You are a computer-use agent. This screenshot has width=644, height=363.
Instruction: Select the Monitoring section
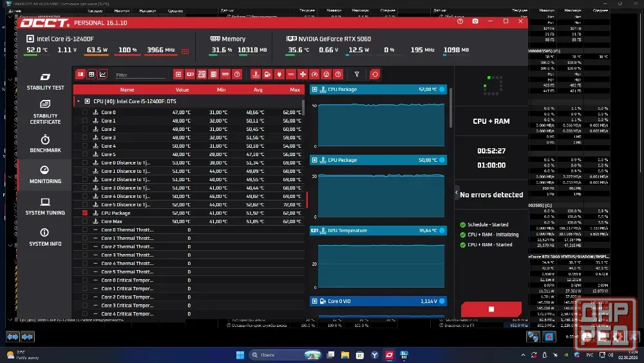tap(45, 175)
